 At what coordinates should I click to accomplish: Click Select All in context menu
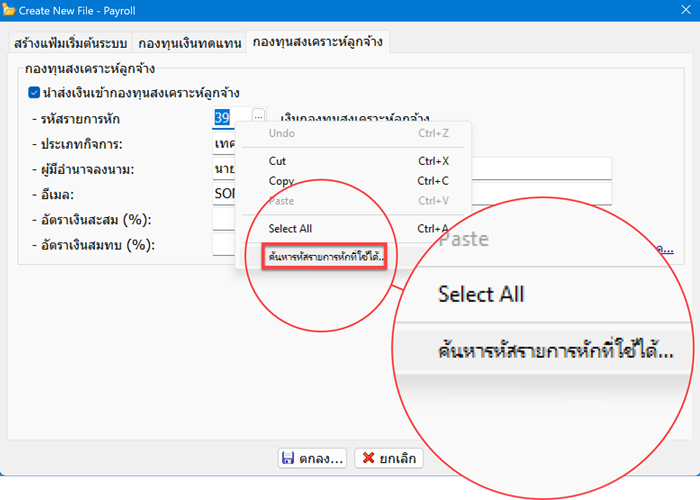(x=290, y=228)
